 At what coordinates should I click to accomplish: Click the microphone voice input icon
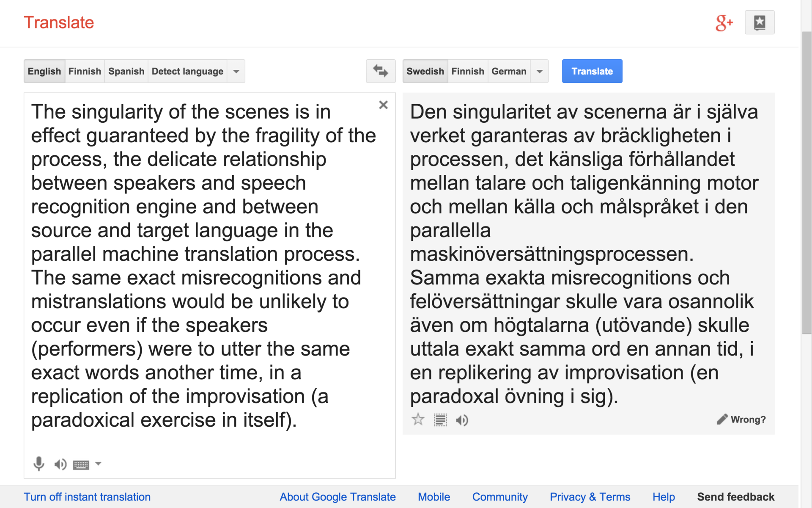point(39,464)
